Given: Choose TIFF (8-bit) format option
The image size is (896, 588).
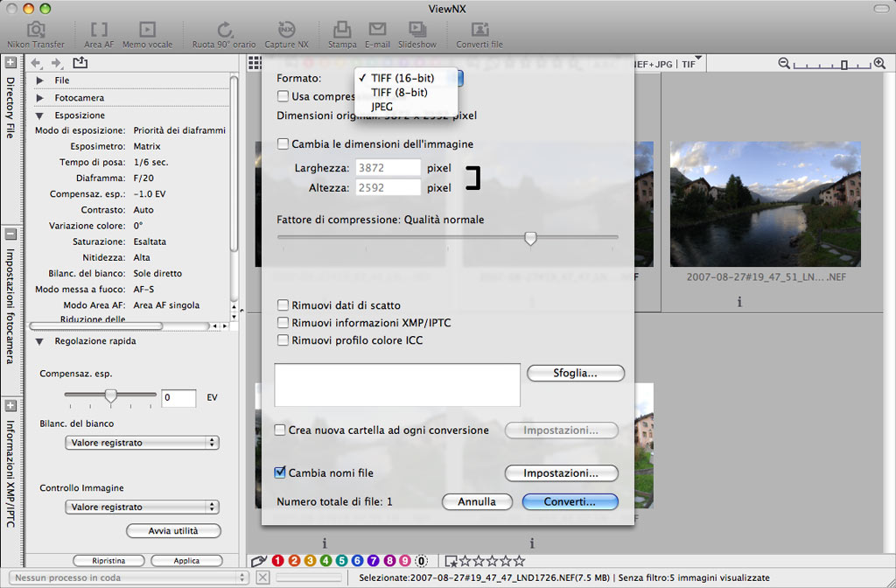Looking at the screenshot, I should click(x=406, y=92).
